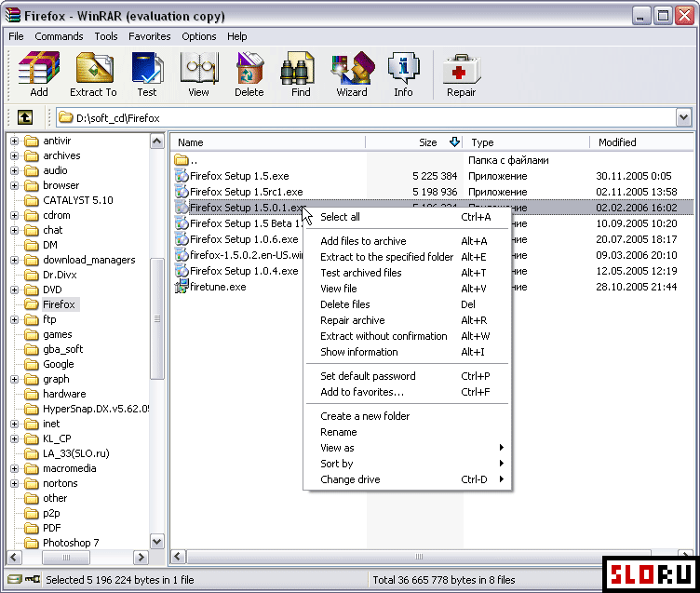Click file list horizontal scroll left arrow

tap(178, 557)
